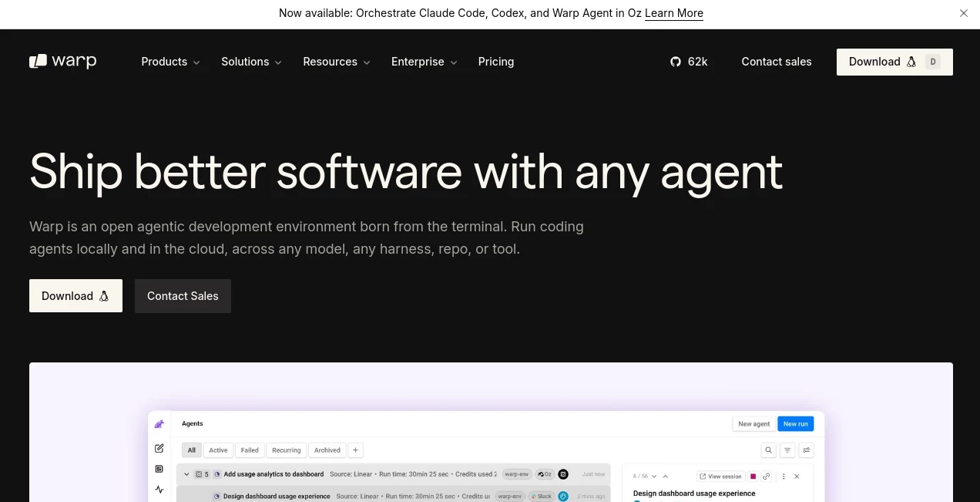The width and height of the screenshot is (980, 502).
Task: Click the blue round icon on the Design dashboard row
Action: click(x=563, y=496)
